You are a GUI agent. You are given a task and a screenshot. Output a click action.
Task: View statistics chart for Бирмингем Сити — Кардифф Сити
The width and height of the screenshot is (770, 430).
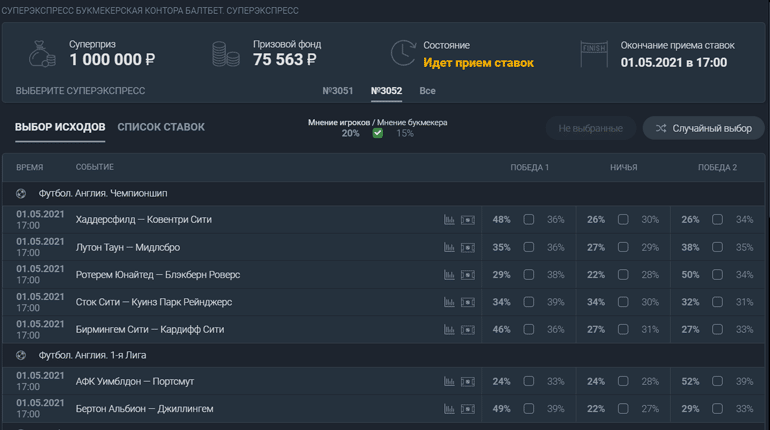tap(449, 330)
